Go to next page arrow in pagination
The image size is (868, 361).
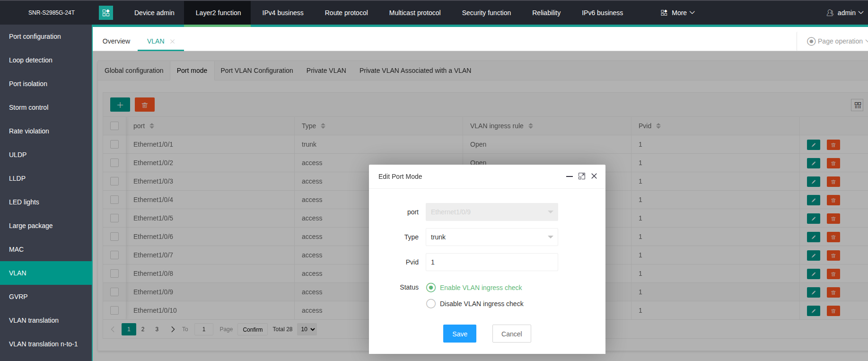click(173, 329)
